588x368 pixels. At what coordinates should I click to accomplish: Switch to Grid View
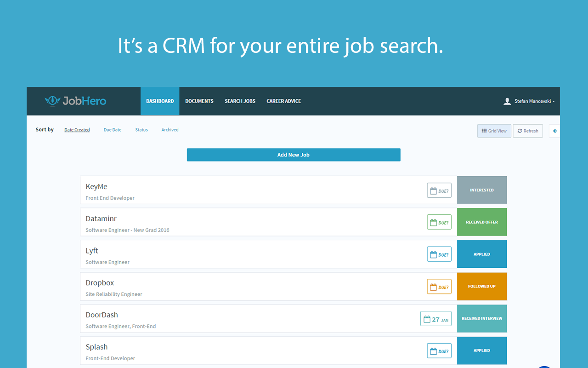(x=494, y=131)
